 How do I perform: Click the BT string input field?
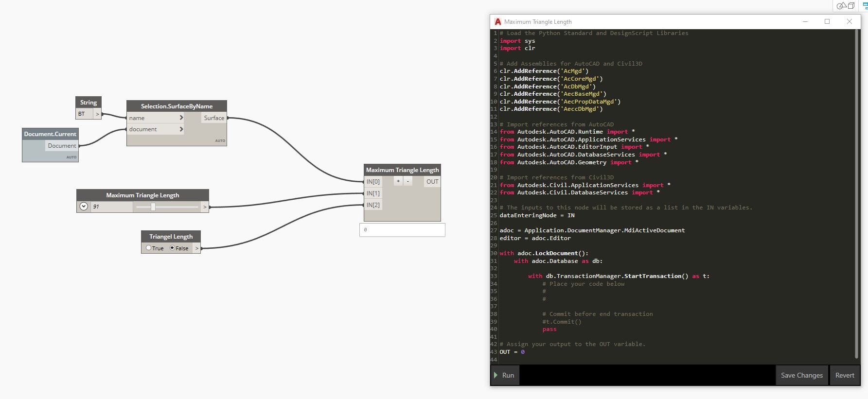pyautogui.click(x=84, y=114)
